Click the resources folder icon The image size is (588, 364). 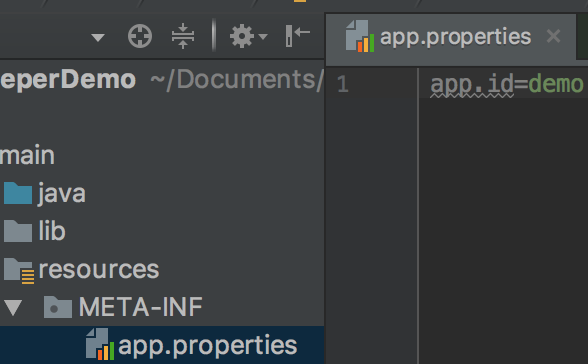point(19,271)
